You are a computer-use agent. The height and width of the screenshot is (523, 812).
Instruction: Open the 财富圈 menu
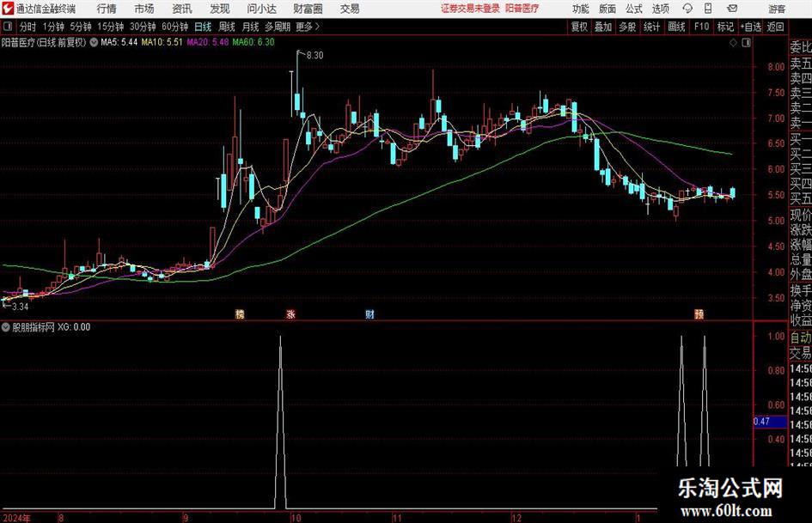coord(308,9)
